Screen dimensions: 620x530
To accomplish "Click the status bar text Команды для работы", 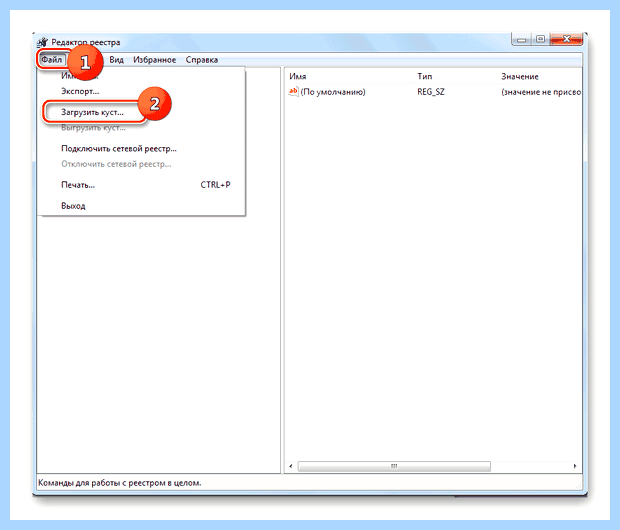I will (x=120, y=483).
